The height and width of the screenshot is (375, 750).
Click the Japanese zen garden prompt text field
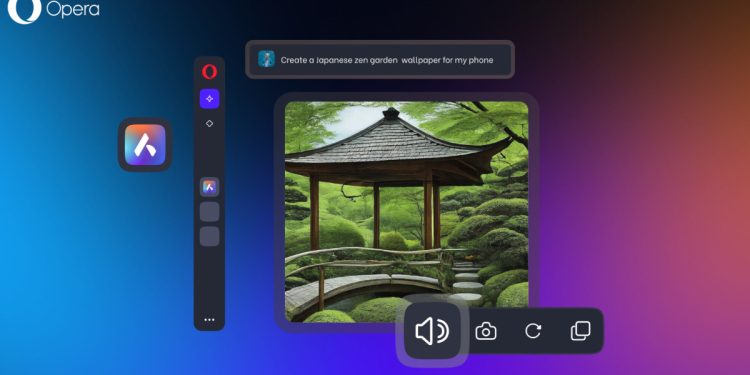(x=380, y=59)
